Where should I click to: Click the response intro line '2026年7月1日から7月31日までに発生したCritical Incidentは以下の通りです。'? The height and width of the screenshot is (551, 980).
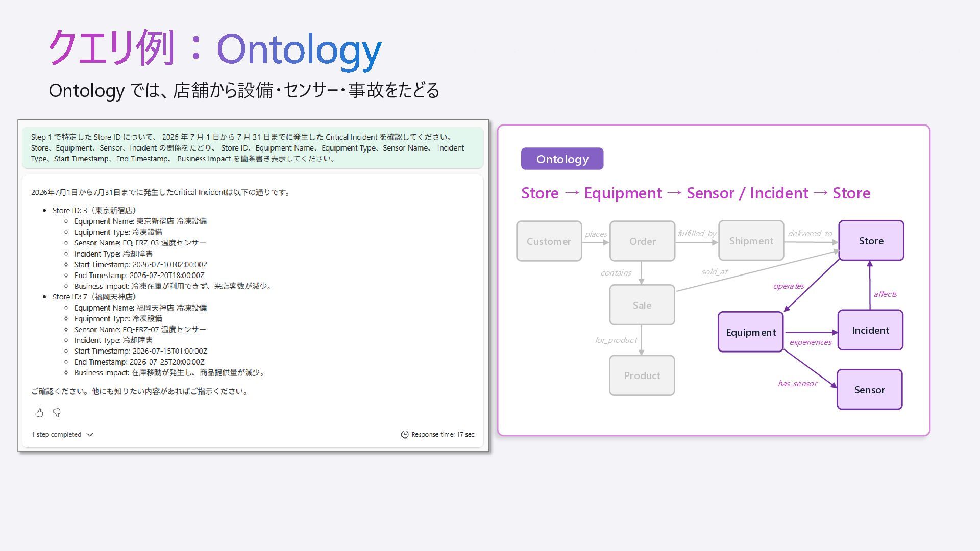[161, 192]
